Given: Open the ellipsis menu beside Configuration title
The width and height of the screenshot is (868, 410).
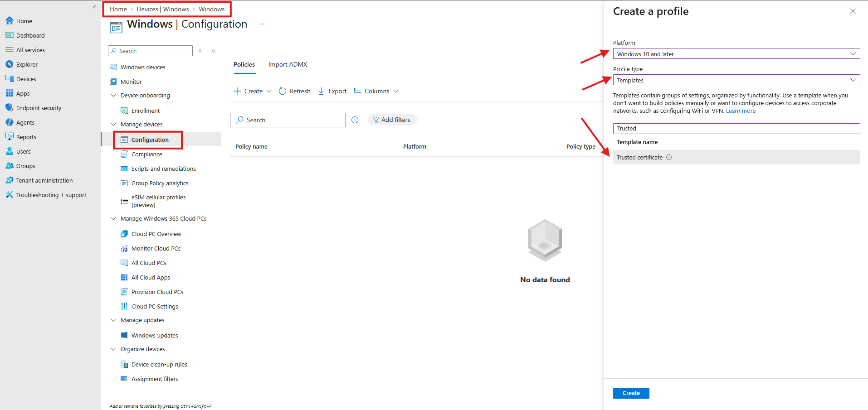Looking at the screenshot, I should (262, 24).
